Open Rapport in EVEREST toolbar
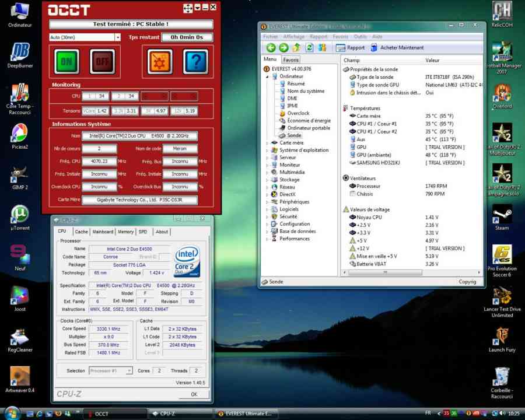The image size is (525, 420). (x=350, y=48)
